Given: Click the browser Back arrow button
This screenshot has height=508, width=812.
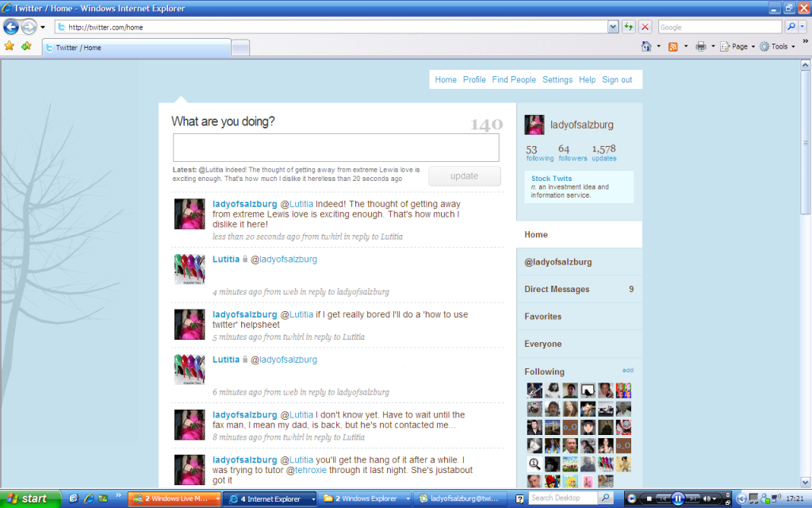Looking at the screenshot, I should click(x=11, y=26).
